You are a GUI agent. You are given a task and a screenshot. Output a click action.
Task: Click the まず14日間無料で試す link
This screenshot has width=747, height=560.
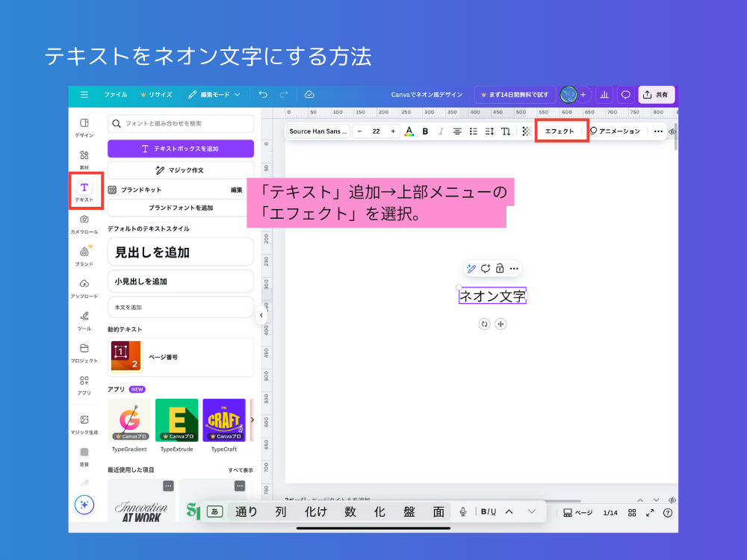point(517,95)
